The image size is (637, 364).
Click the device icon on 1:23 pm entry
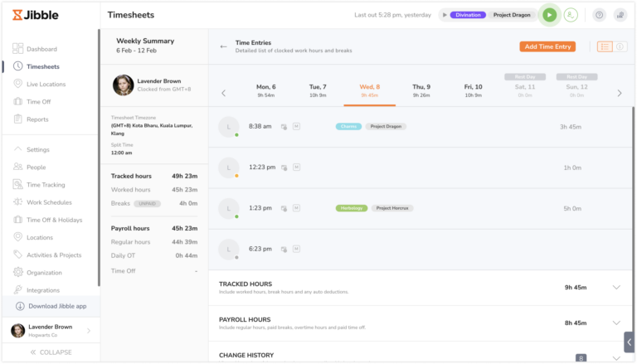[x=284, y=208]
